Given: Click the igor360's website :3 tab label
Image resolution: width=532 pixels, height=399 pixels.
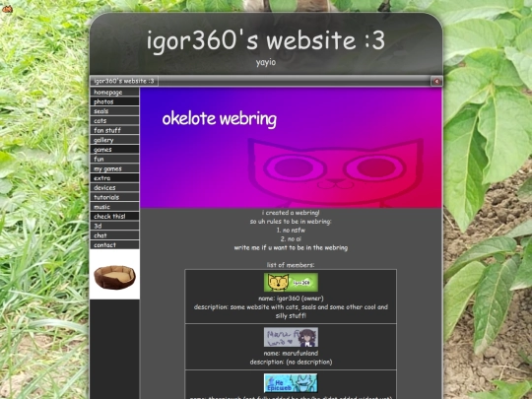Looking at the screenshot, I should (124, 81).
